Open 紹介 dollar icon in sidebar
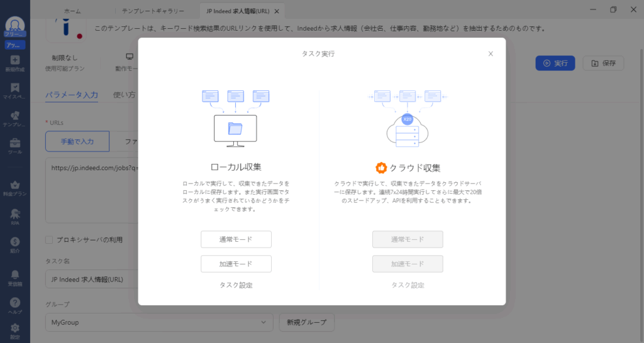This screenshot has height=343, width=644. (x=15, y=245)
